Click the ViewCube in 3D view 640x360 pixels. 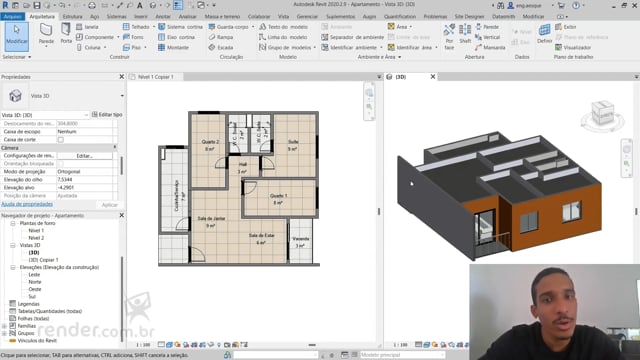tap(602, 115)
